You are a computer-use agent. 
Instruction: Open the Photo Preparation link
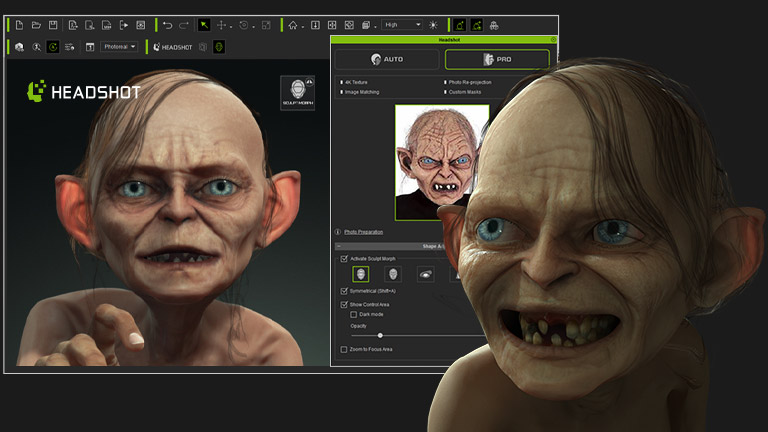tap(363, 232)
